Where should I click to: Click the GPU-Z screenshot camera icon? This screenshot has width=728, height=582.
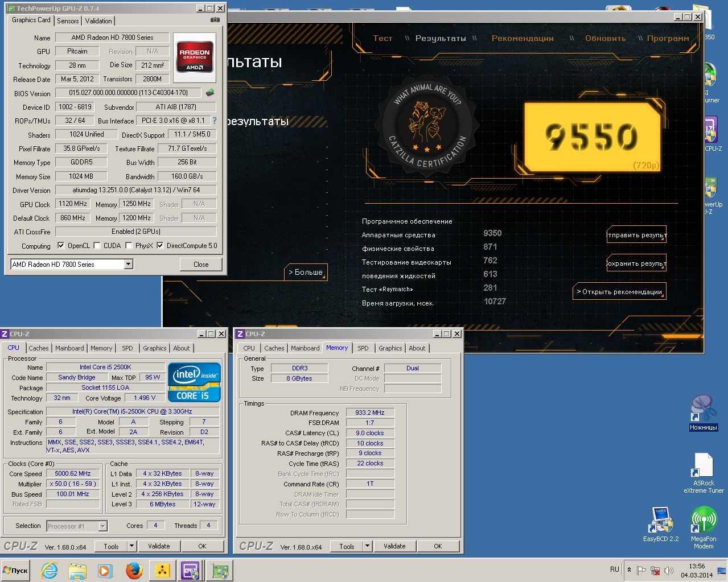215,20
